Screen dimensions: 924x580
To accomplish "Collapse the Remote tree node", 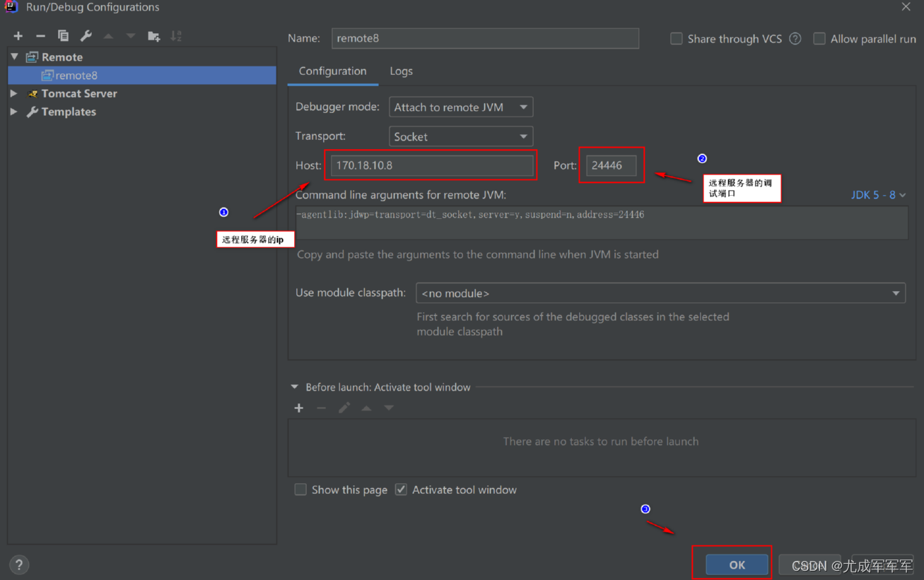I will pyautogui.click(x=15, y=57).
